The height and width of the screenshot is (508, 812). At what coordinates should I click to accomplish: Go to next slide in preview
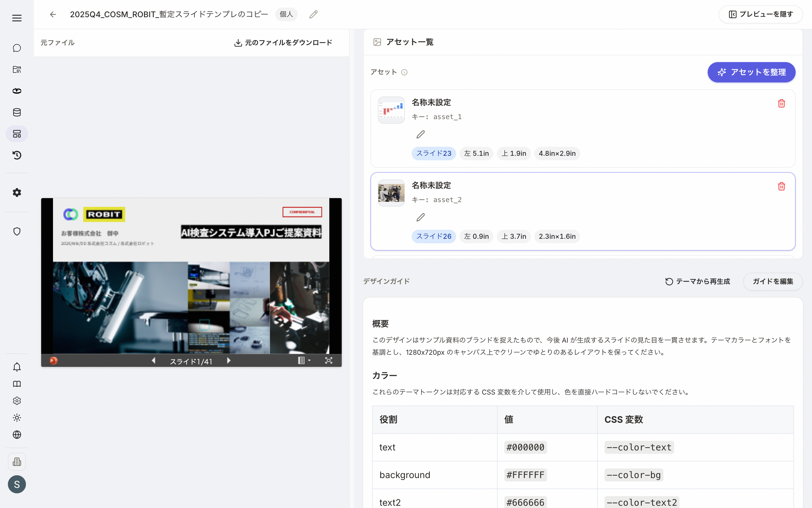[x=228, y=360]
